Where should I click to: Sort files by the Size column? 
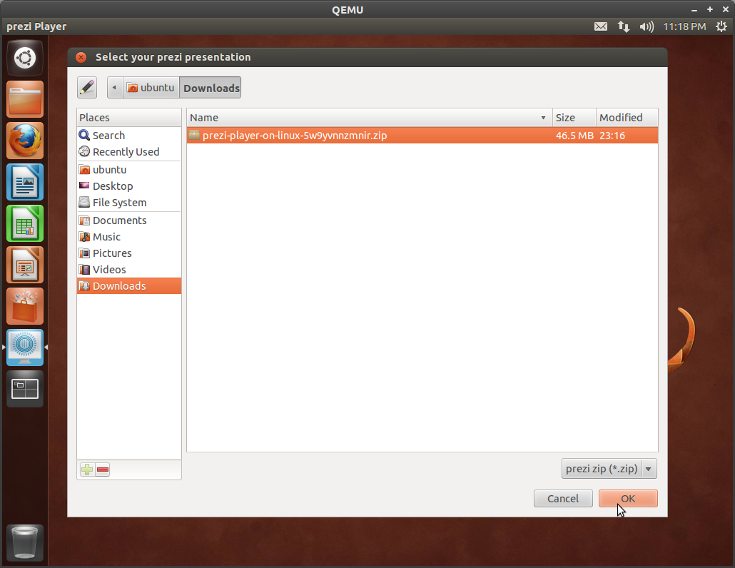(x=574, y=118)
